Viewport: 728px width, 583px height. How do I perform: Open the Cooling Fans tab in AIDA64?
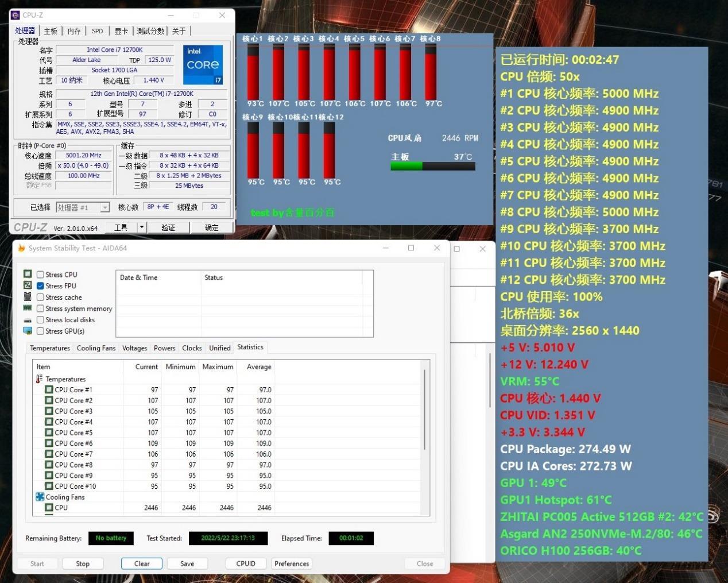(96, 348)
